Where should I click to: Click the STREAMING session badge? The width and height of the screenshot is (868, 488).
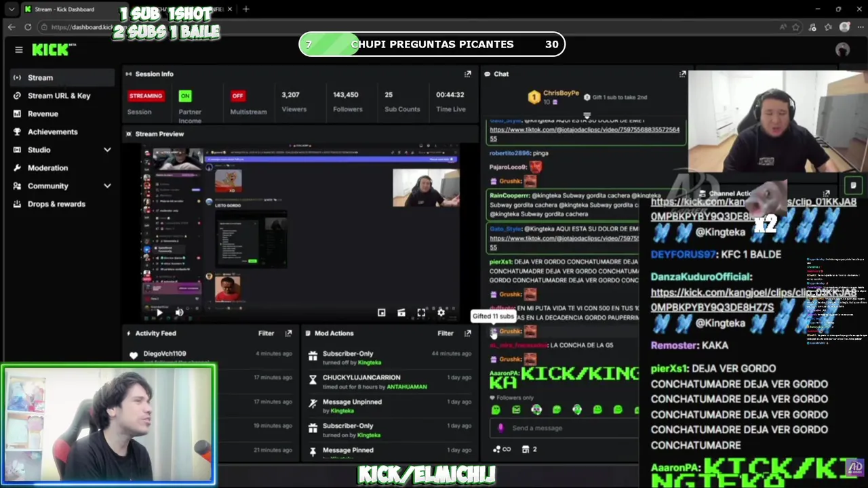pyautogui.click(x=146, y=96)
